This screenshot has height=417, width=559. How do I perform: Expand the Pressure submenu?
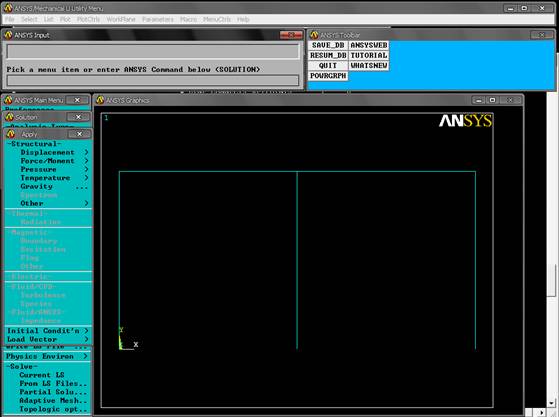tap(48, 169)
